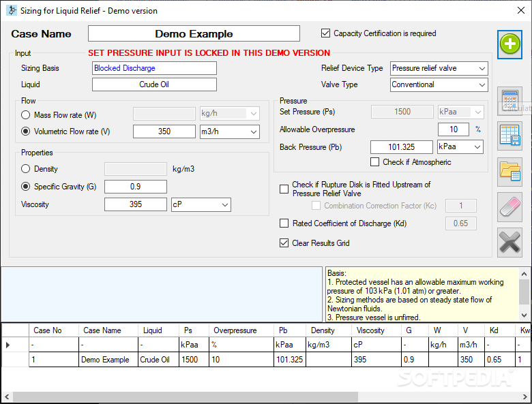Image resolution: width=532 pixels, height=404 pixels.
Task: Click the save results grid icon
Action: point(509,136)
